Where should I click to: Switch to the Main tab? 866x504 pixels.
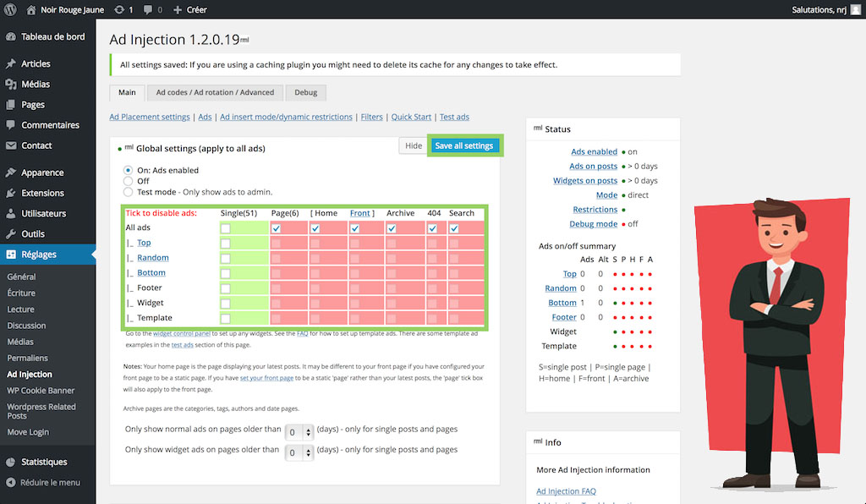pos(127,92)
